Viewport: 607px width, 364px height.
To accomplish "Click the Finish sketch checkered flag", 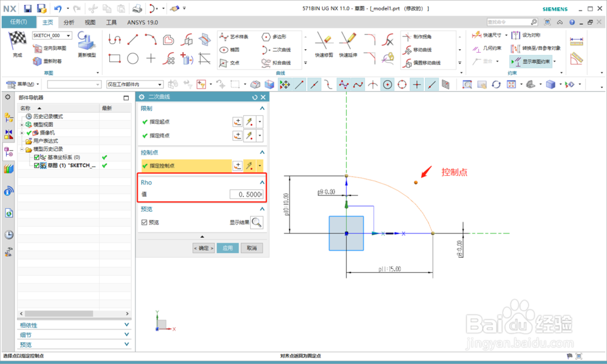I will coord(17,40).
